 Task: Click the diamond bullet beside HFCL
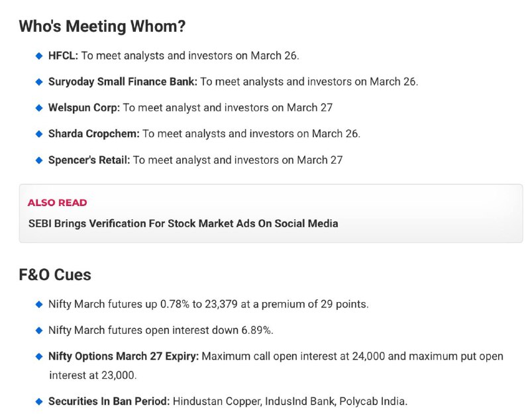[39, 56]
